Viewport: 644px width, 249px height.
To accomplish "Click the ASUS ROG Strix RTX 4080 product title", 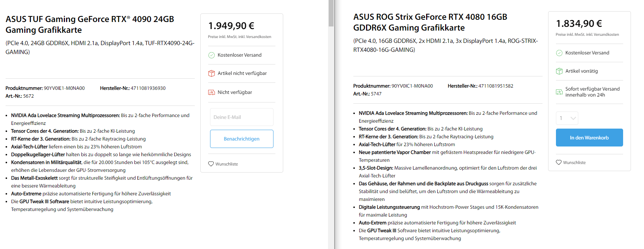I will [x=430, y=22].
